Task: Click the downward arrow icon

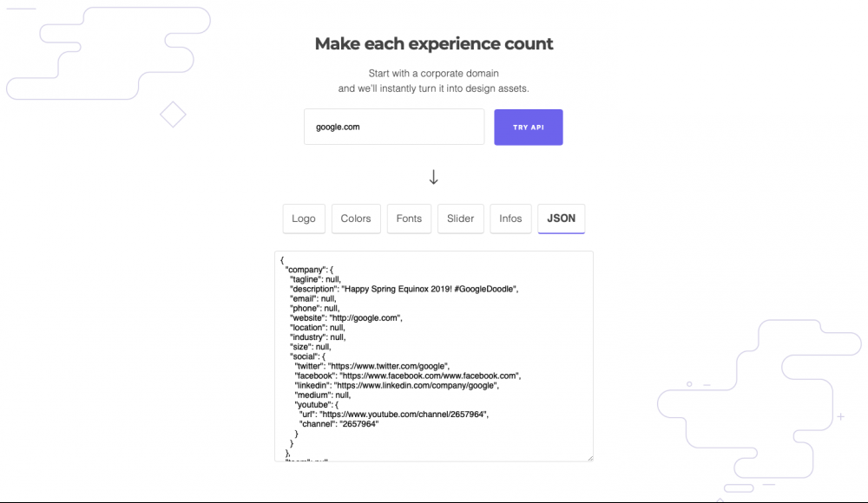Action: pos(434,178)
